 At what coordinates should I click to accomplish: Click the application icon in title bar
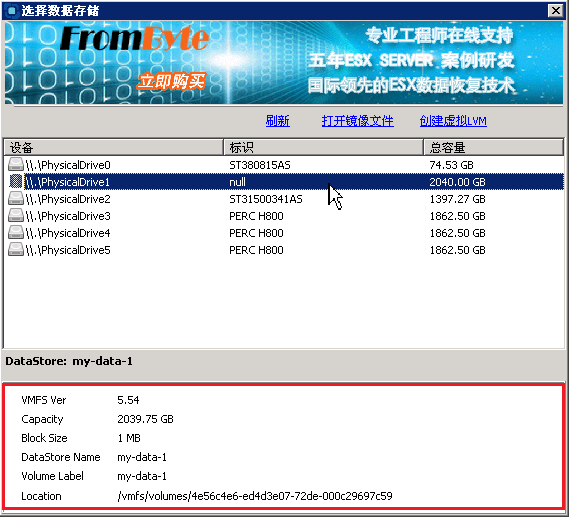12,11
